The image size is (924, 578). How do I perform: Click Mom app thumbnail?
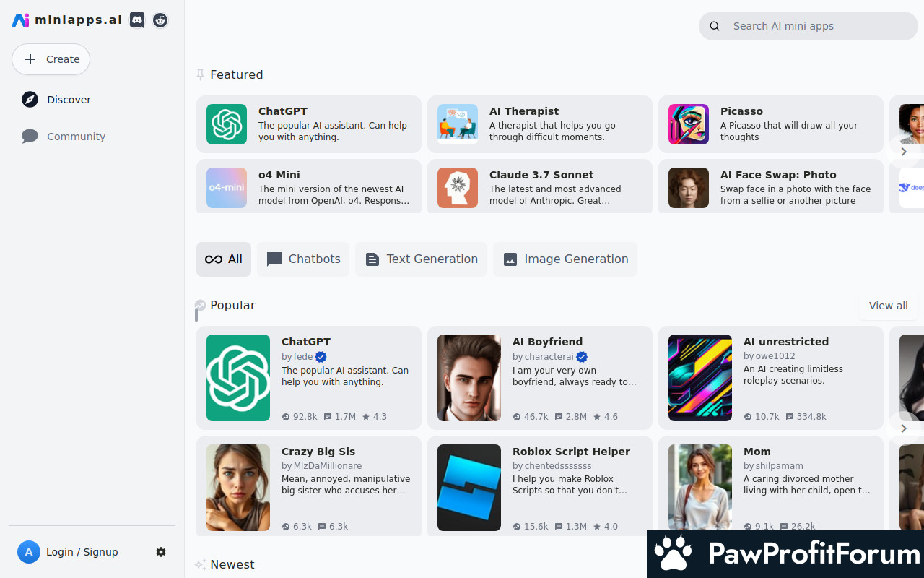coord(700,488)
